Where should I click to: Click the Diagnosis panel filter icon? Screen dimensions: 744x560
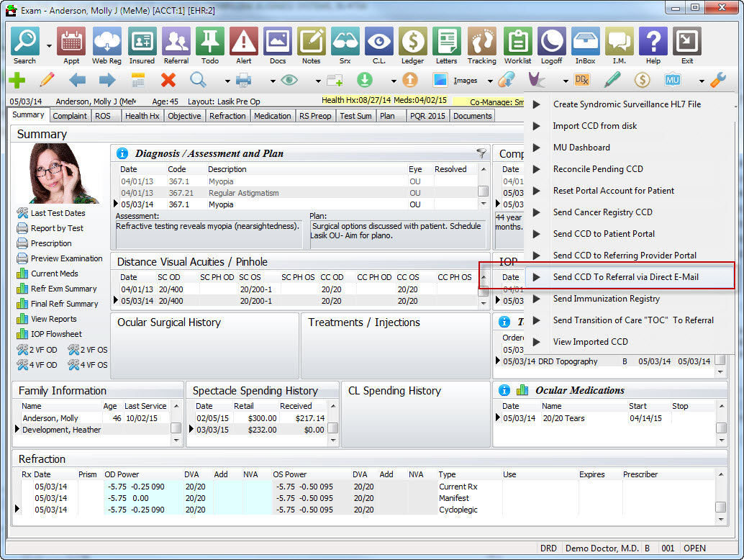tap(481, 153)
